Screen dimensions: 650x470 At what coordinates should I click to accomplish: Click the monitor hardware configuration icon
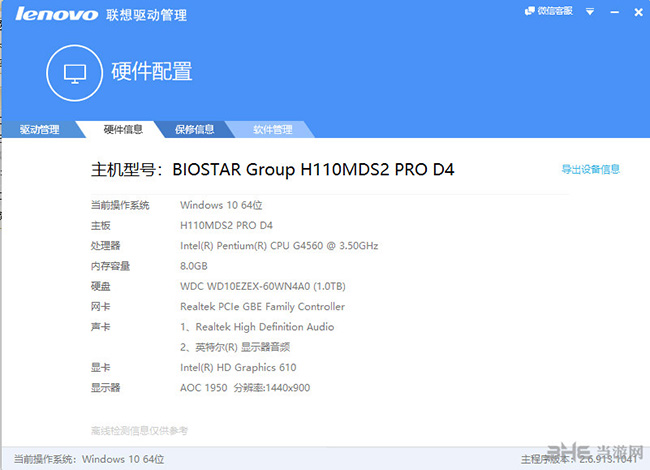point(75,73)
